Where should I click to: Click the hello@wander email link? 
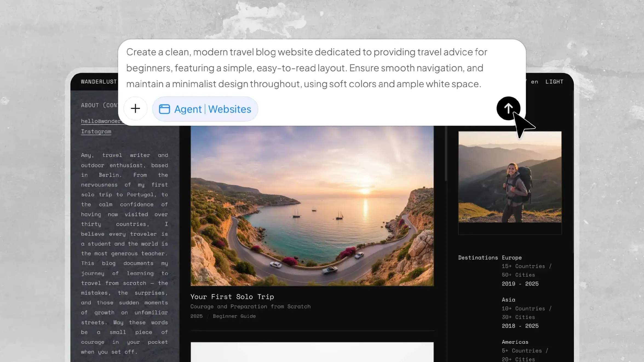tap(100, 121)
